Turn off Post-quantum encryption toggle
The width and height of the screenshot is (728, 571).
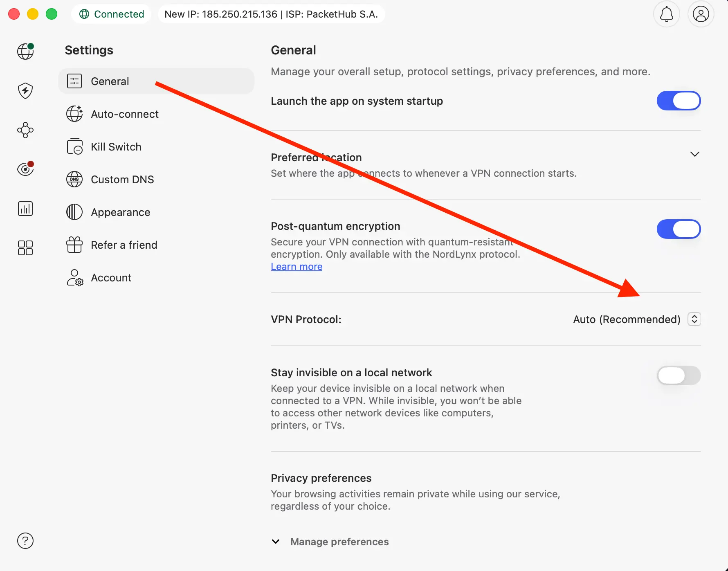point(679,229)
